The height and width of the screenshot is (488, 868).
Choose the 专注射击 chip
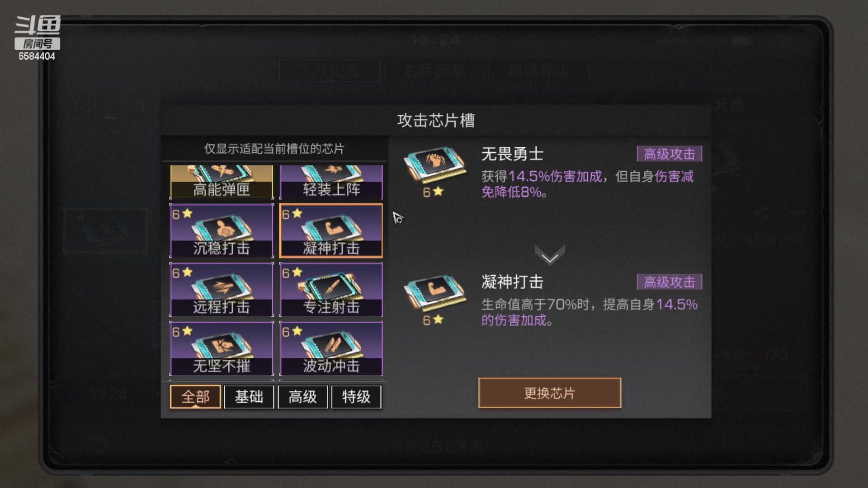point(331,290)
